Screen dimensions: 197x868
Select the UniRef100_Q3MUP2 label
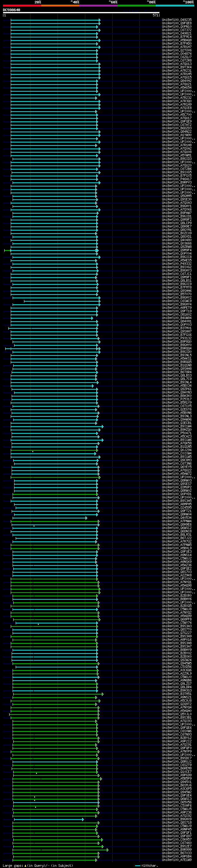(x=177, y=487)
